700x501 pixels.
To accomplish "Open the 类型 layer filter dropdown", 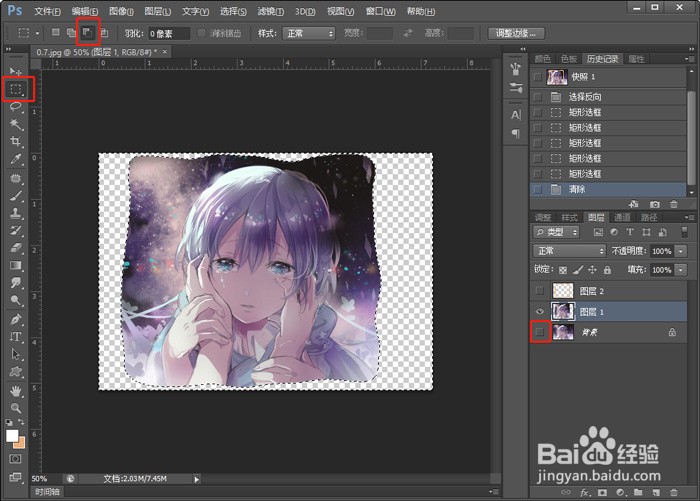I will point(556,232).
